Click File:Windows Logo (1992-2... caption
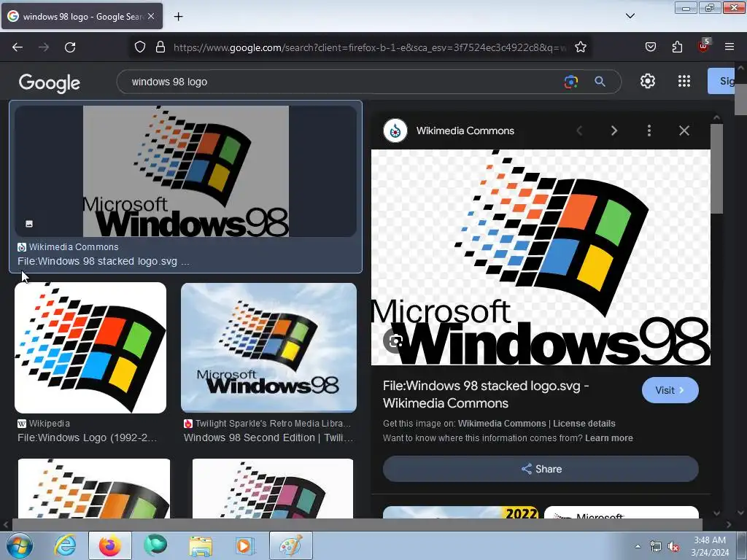The image size is (747, 560). coord(88,437)
